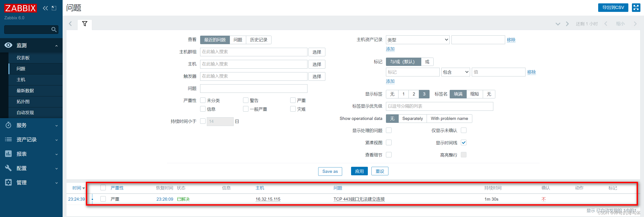The width and height of the screenshot is (644, 217).
Task: Click the filter funnel tab icon
Action: 85,24
